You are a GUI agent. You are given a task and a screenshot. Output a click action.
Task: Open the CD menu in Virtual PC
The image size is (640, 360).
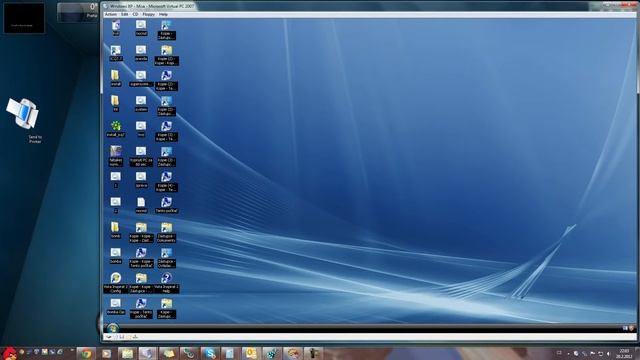tap(135, 14)
